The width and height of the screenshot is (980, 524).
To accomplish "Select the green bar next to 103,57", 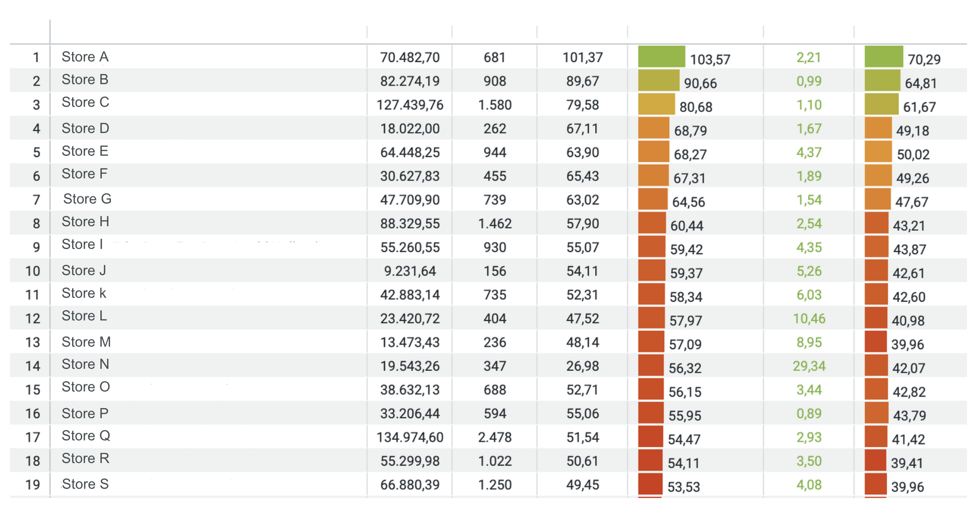I will tap(661, 57).
